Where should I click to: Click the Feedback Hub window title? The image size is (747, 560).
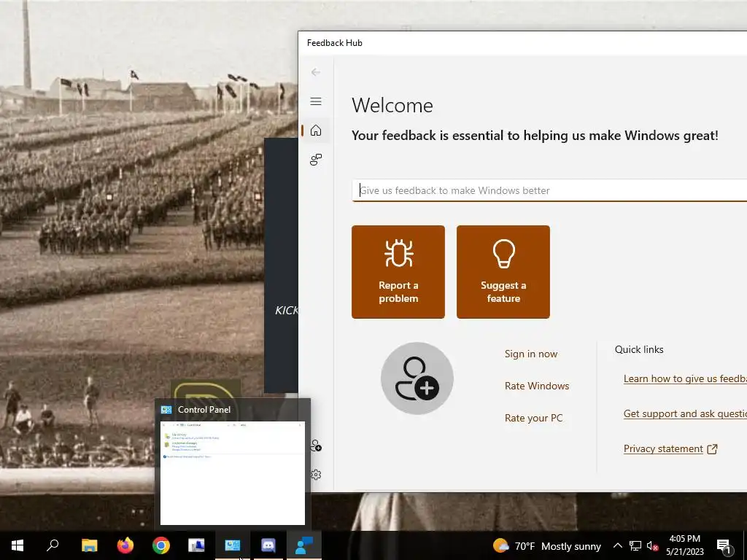[334, 43]
